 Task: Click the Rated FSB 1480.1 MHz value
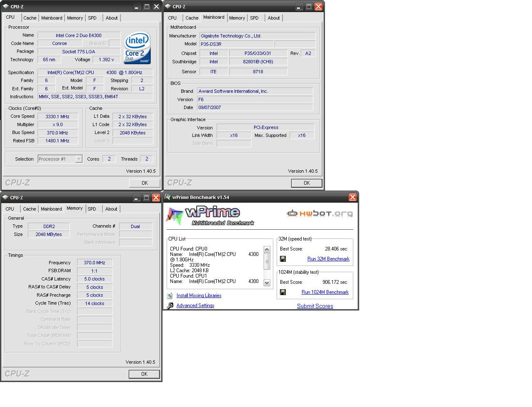[x=57, y=141]
